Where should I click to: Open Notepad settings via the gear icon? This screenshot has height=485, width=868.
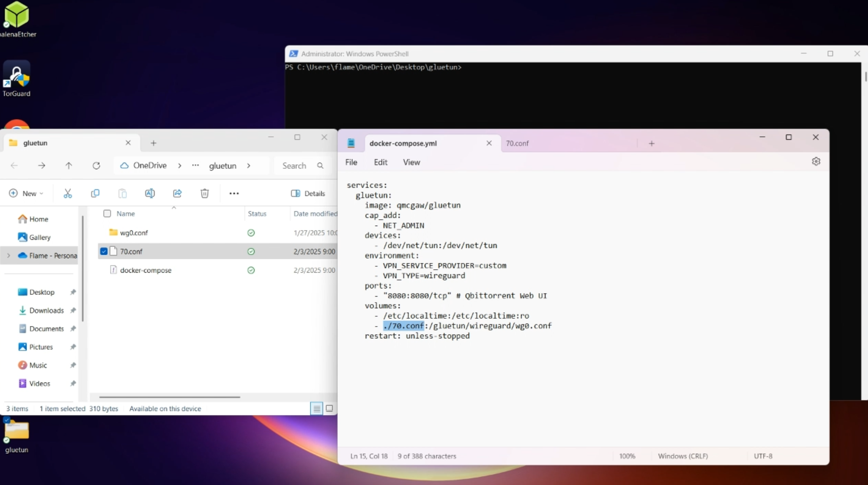coord(816,161)
